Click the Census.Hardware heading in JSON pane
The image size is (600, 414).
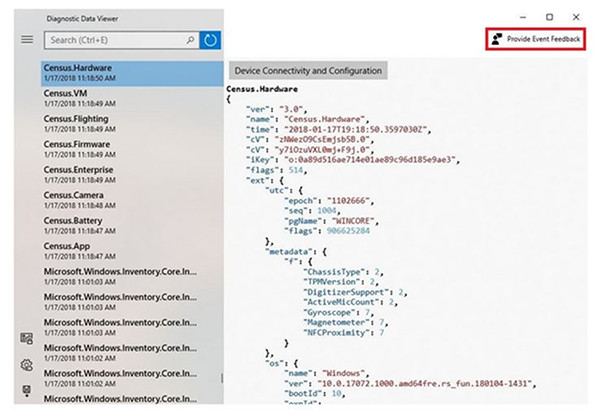[262, 89]
